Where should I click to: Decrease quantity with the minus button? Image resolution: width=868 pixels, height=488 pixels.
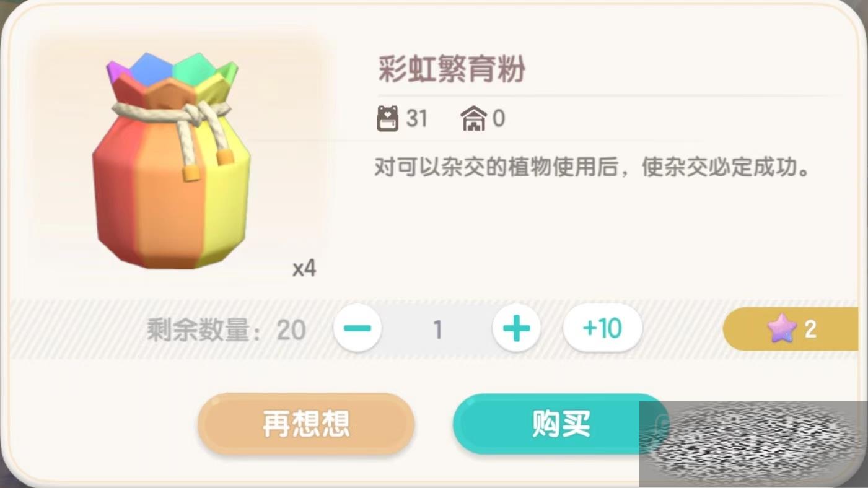pos(357,328)
